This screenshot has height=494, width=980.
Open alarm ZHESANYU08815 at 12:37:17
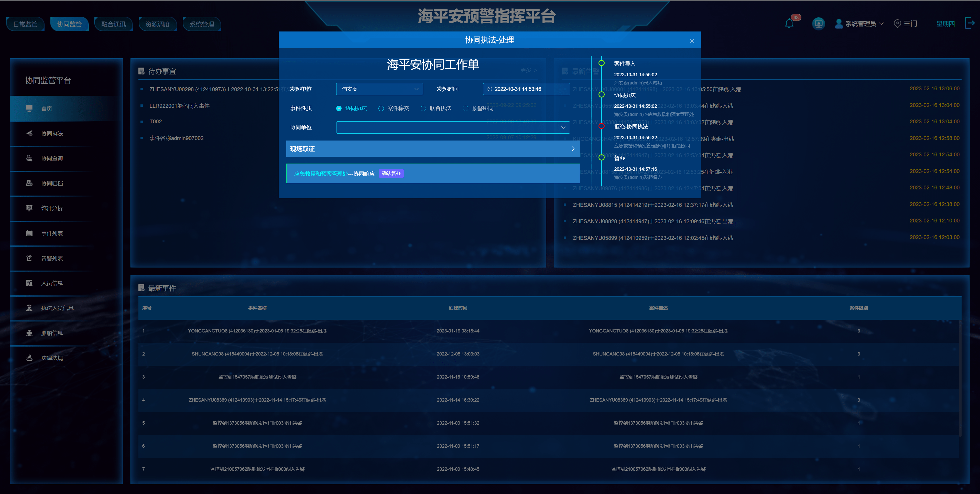[652, 205]
